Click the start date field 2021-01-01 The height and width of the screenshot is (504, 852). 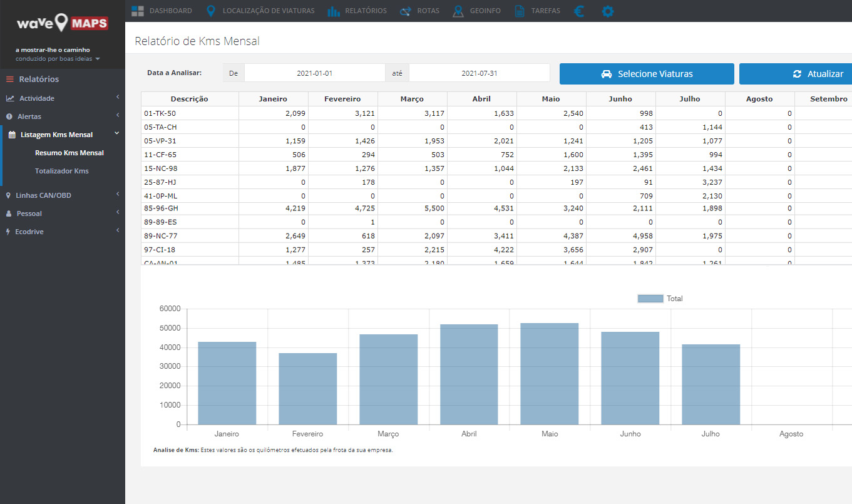(x=314, y=73)
